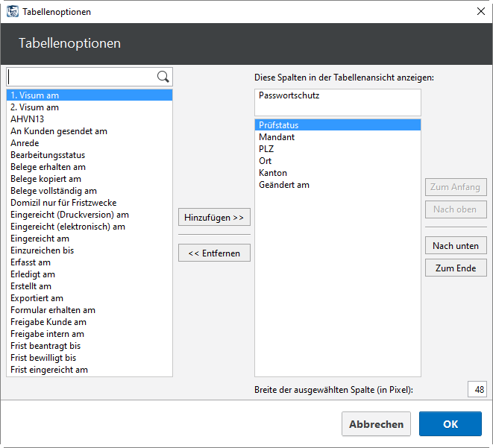Click the magnifier search icon
Image resolution: width=493 pixels, height=448 pixels.
coord(163,77)
